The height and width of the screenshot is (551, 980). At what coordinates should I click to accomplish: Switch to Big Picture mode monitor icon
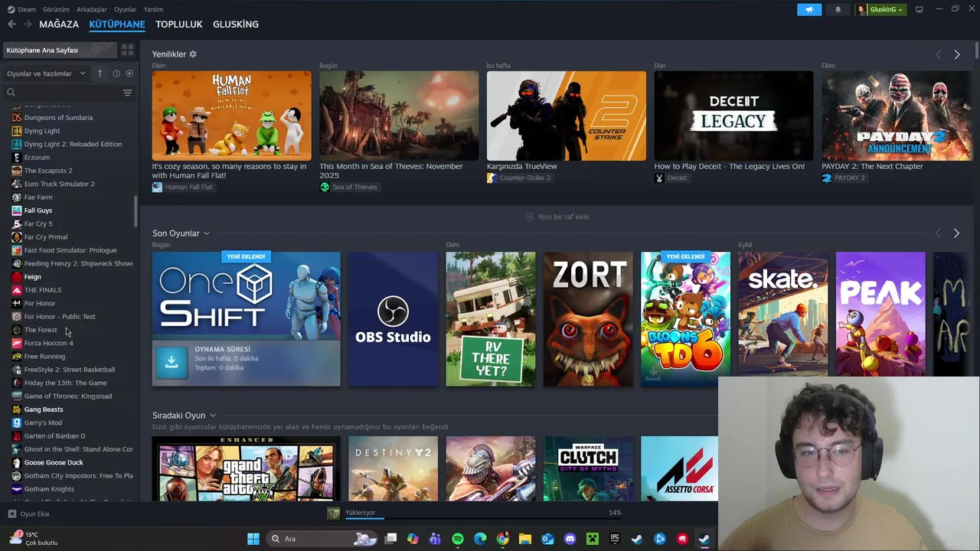[x=919, y=9]
